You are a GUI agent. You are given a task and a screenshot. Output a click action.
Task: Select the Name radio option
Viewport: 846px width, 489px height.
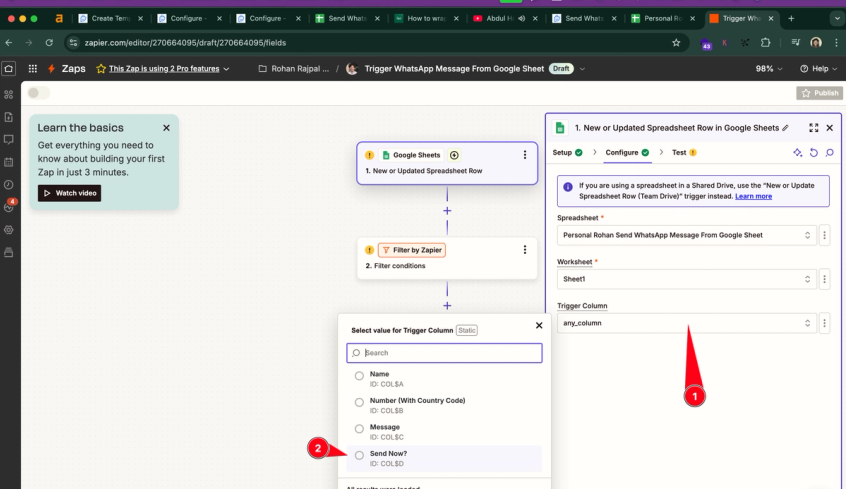point(359,376)
